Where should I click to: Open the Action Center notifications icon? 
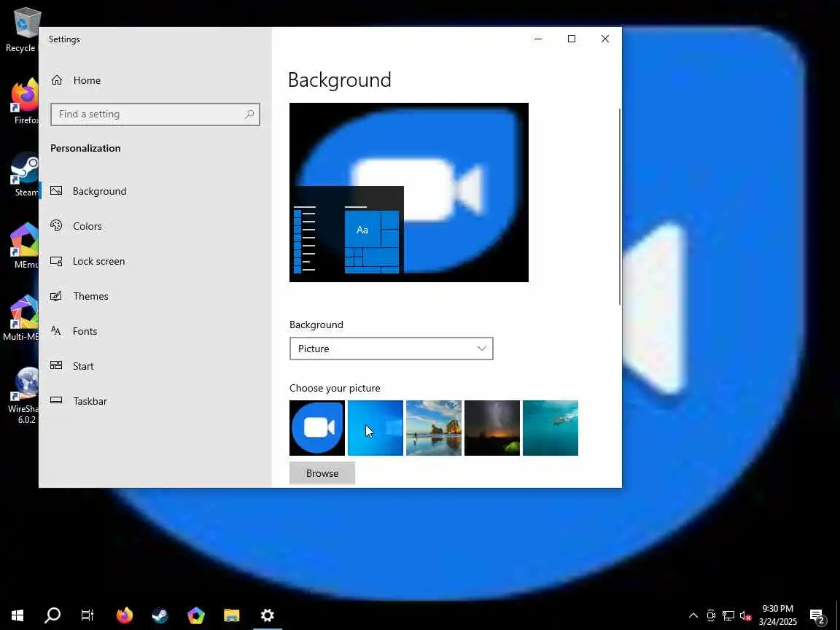817,616
